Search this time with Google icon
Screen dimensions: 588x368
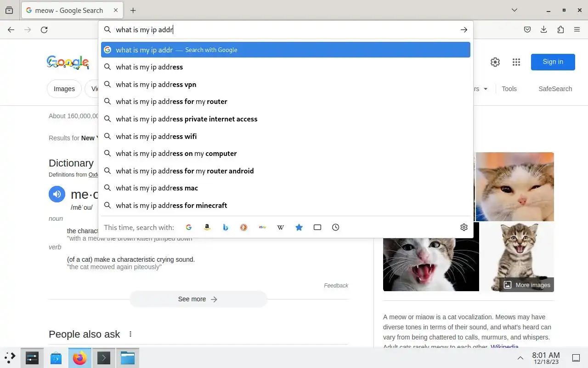coord(189,227)
